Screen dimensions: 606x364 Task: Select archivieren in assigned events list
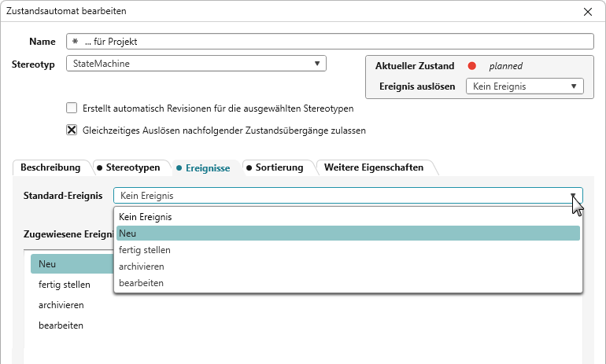click(x=61, y=304)
